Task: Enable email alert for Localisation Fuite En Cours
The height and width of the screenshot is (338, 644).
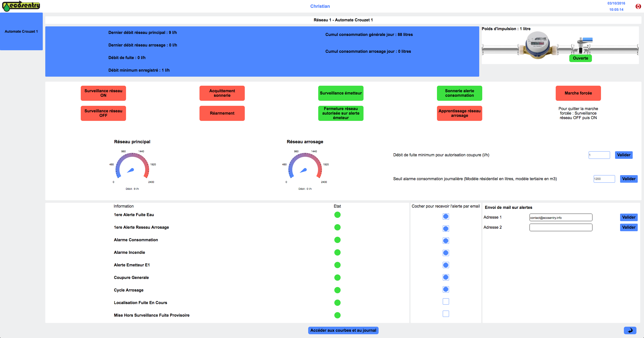Action: [446, 302]
